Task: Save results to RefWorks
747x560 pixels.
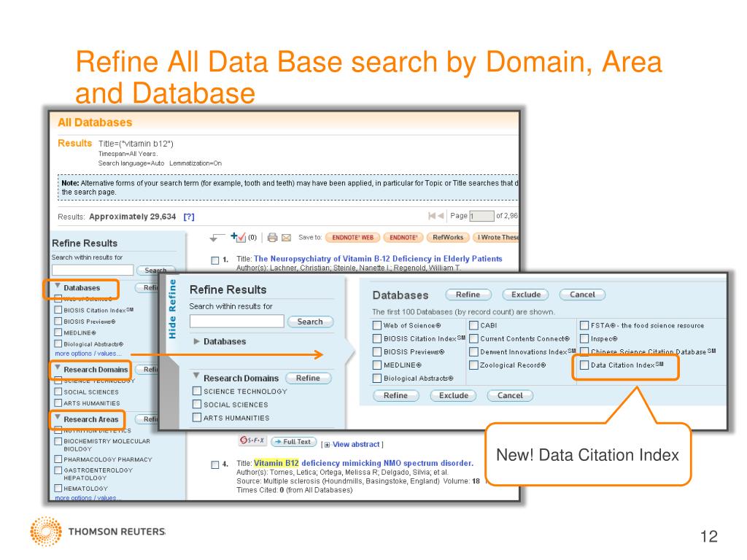Action: (449, 237)
